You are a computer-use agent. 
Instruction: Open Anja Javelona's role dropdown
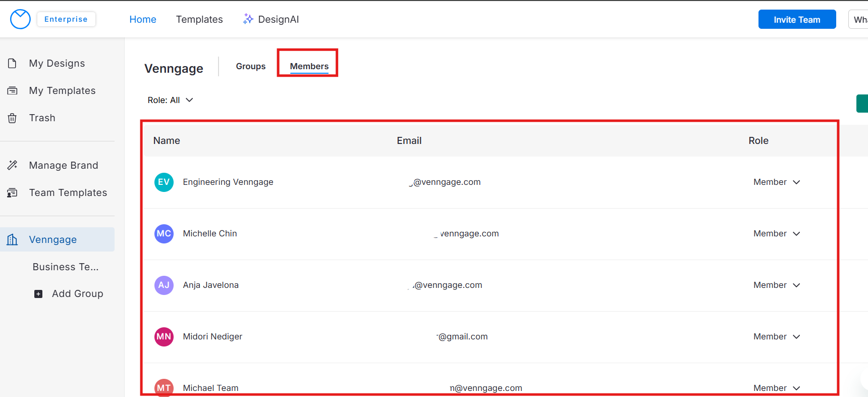tap(777, 285)
